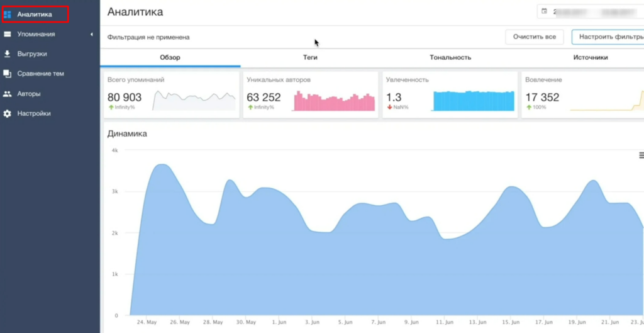Click the pink Уникальных авторов bar chart
Screen dimensions: 644x333
tap(334, 101)
